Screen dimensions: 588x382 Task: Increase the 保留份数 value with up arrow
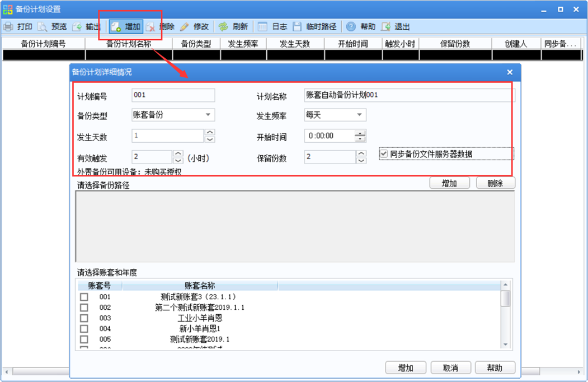pos(361,153)
